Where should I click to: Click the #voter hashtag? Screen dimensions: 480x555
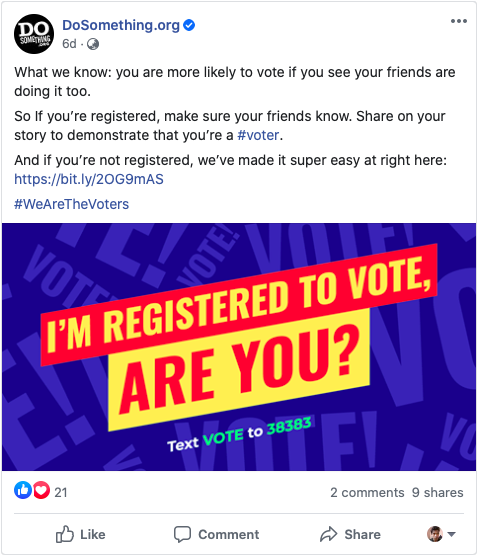(258, 135)
